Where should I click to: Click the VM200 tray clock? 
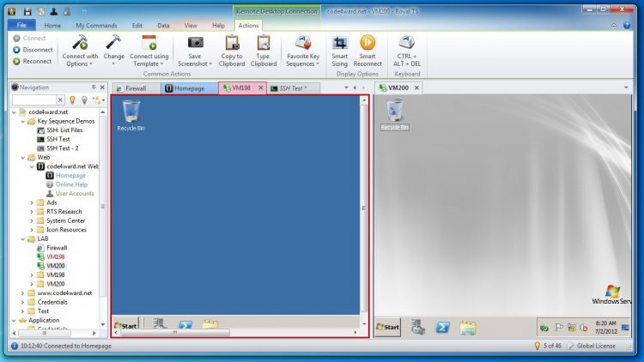pyautogui.click(x=606, y=327)
